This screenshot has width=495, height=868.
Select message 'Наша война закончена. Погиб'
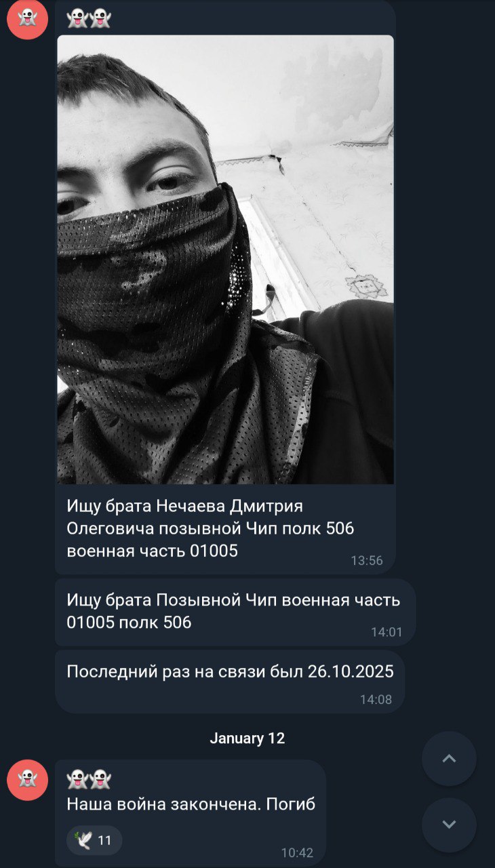[x=191, y=805]
